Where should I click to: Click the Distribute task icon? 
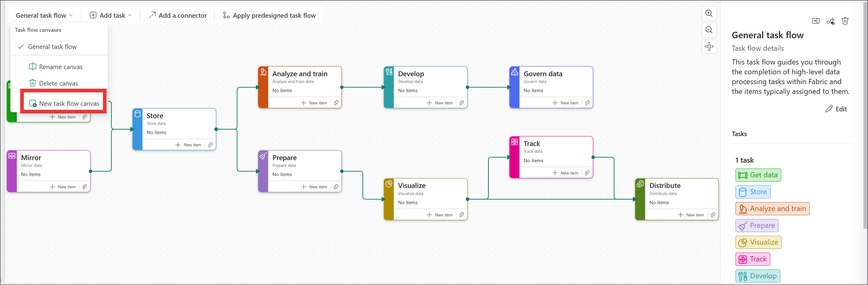click(x=640, y=184)
